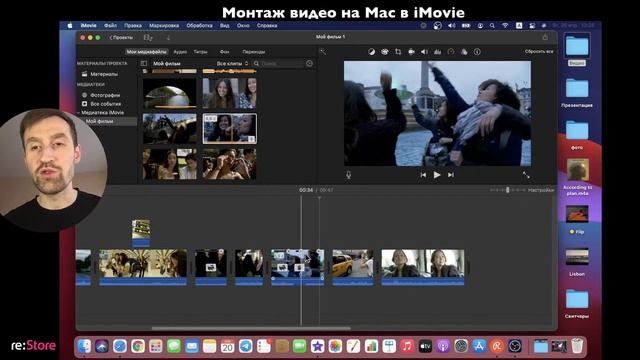Switch to Мои медиафайлы tab
Screen dimensions: 640x360
coord(146,52)
